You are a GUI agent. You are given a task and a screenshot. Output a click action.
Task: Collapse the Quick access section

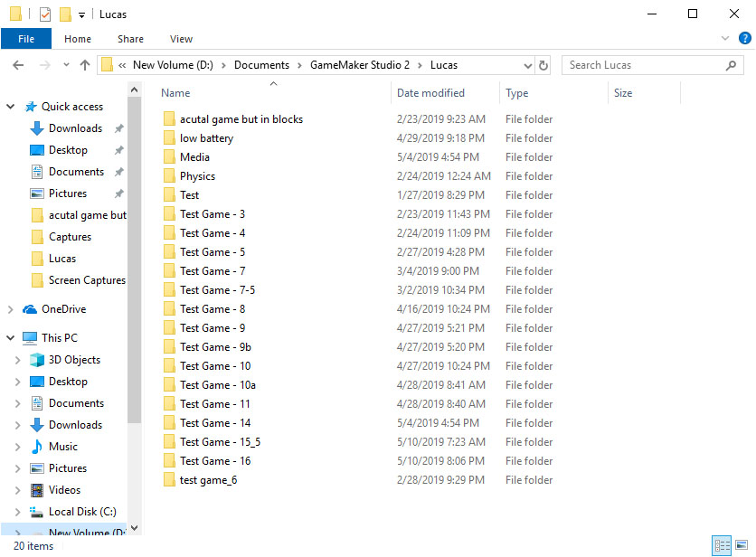tap(10, 106)
